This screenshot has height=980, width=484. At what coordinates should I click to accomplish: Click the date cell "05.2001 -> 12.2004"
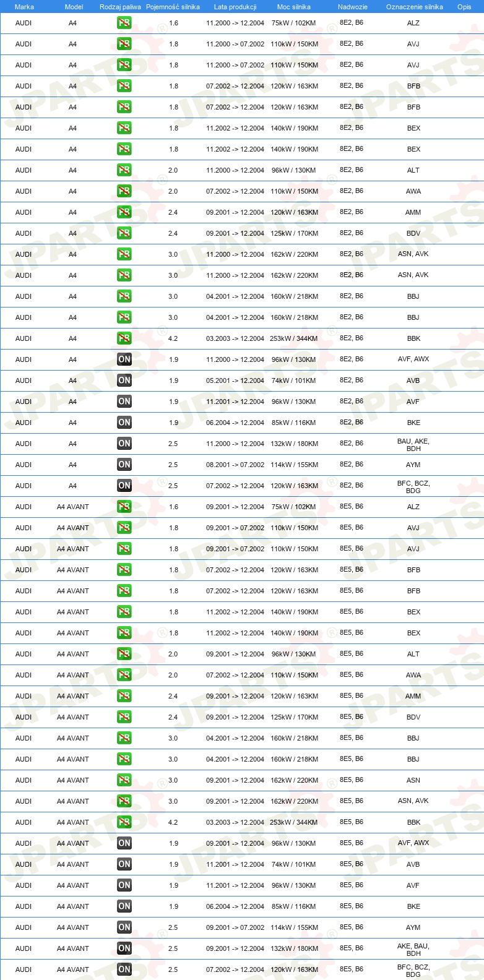click(x=235, y=380)
